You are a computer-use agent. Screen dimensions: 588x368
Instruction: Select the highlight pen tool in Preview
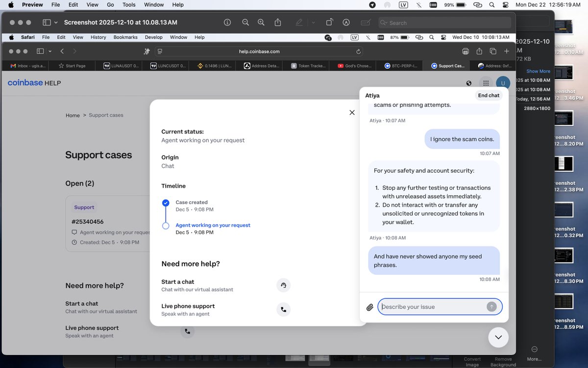click(x=299, y=23)
